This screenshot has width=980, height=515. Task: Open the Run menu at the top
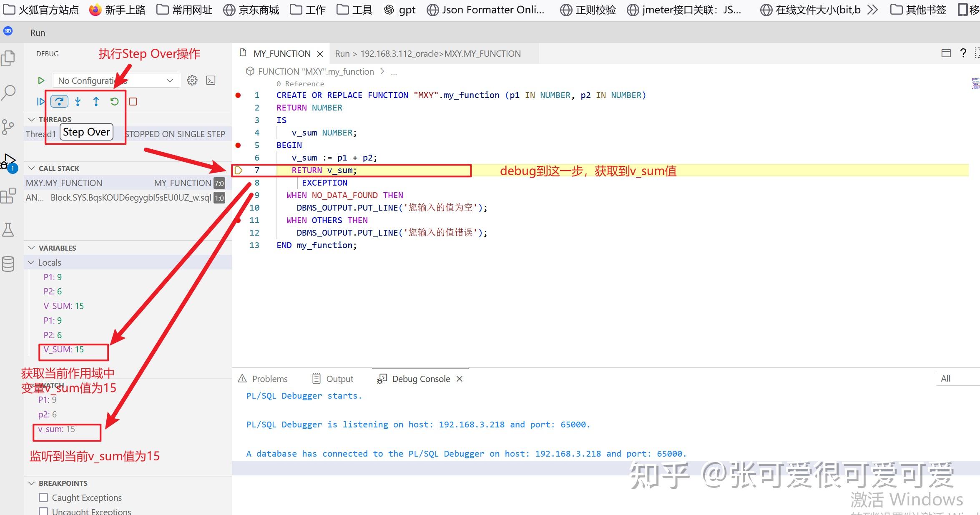pos(38,33)
